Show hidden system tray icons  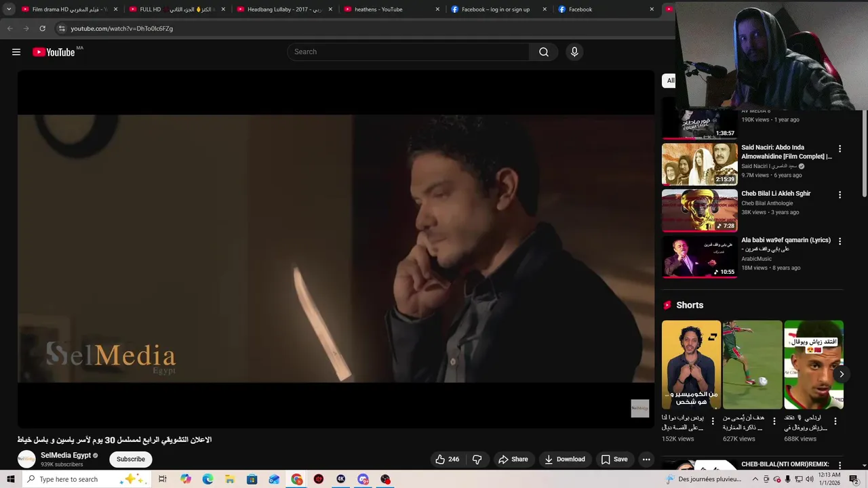point(755,479)
